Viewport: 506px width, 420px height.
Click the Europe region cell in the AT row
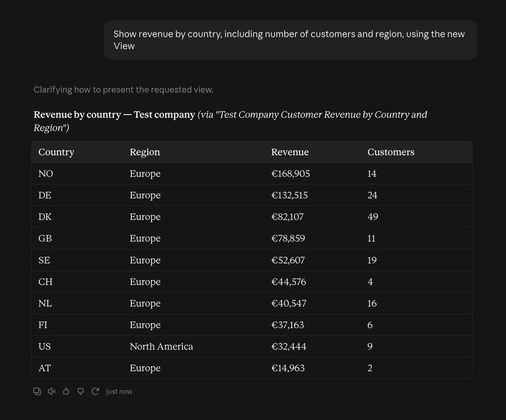[x=145, y=368]
